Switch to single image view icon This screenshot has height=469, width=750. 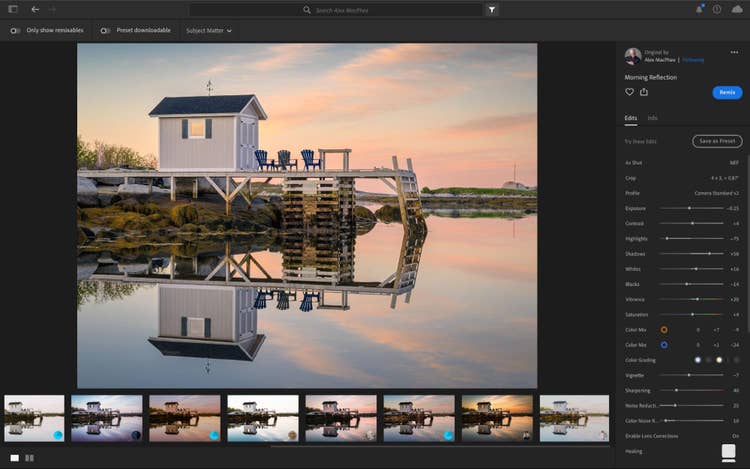pos(15,458)
